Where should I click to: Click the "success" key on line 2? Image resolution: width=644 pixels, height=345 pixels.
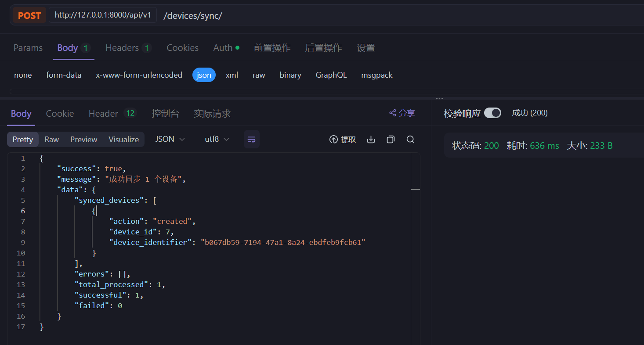point(77,169)
